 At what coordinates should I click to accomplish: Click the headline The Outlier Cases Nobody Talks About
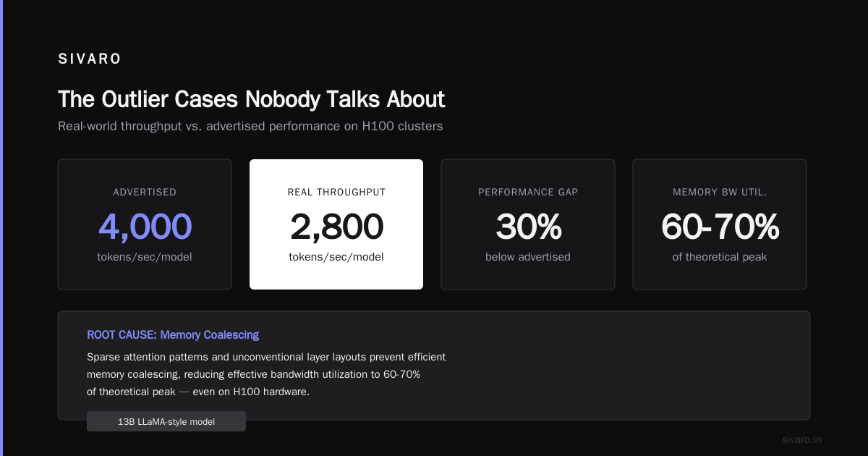tap(251, 99)
